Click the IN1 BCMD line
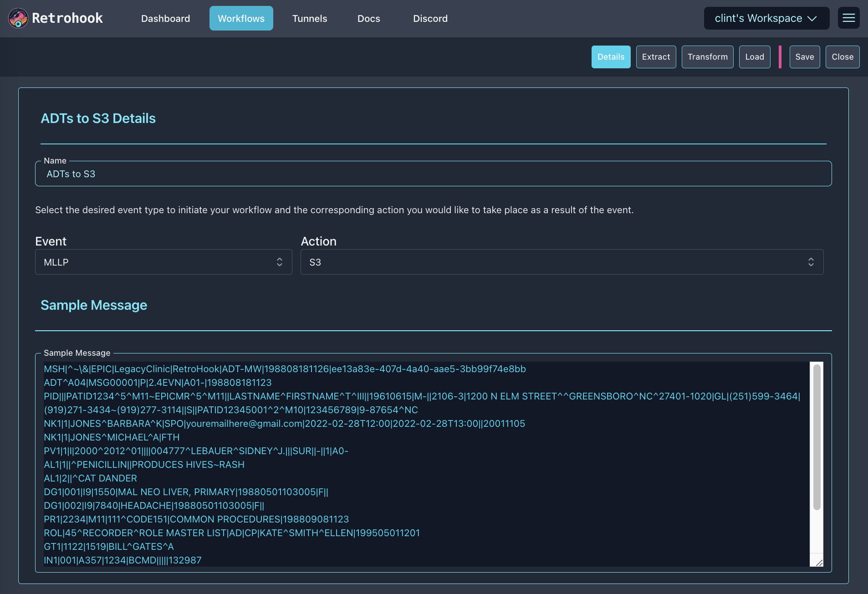This screenshot has height=594, width=868. tap(123, 560)
